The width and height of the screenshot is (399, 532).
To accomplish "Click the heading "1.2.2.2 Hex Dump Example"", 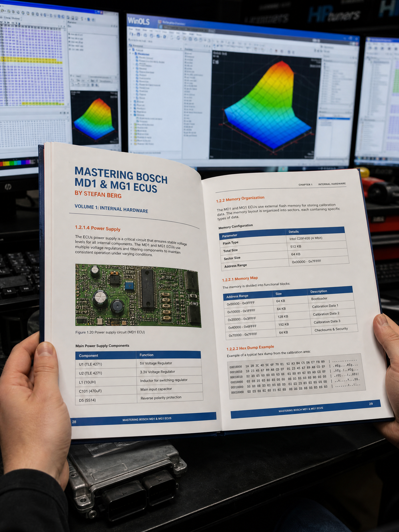I will [250, 348].
